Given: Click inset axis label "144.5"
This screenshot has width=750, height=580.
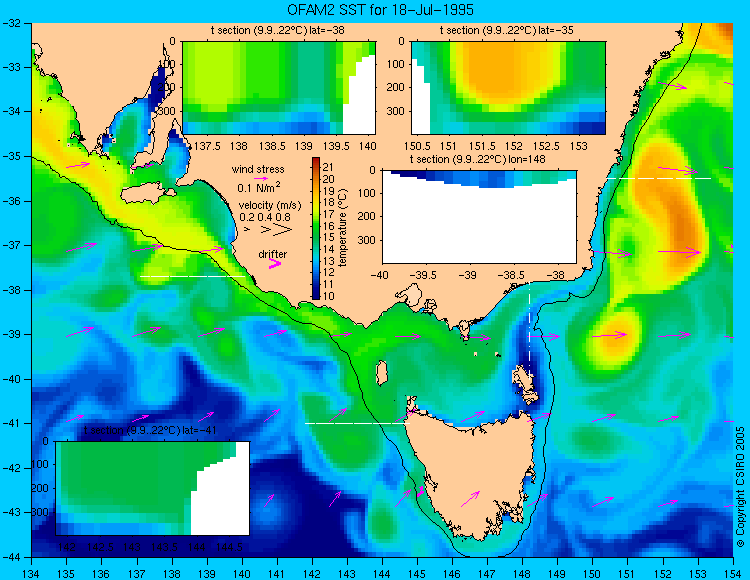Looking at the screenshot, I should 230,547.
